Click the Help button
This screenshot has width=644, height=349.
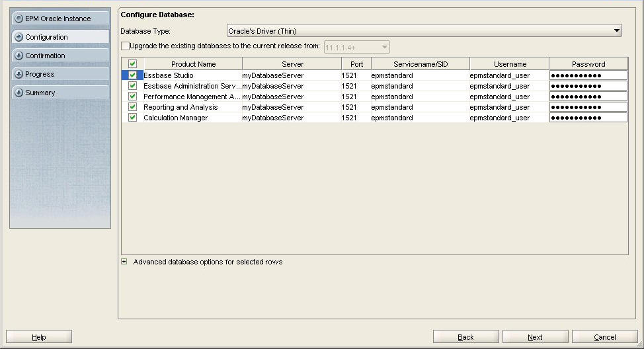pos(39,337)
